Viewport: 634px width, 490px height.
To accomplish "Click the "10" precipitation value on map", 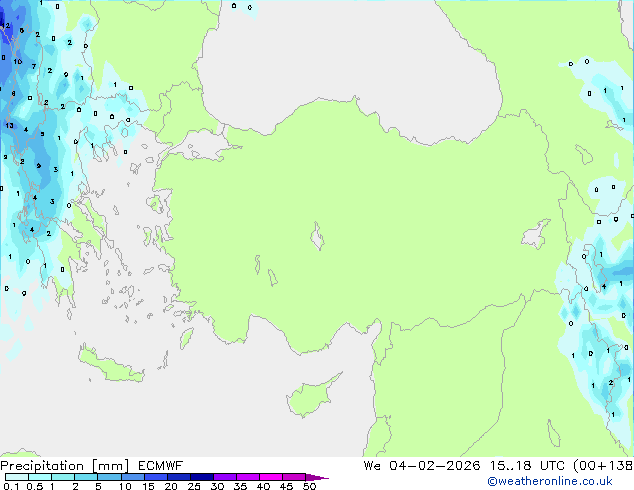I will click(17, 61).
